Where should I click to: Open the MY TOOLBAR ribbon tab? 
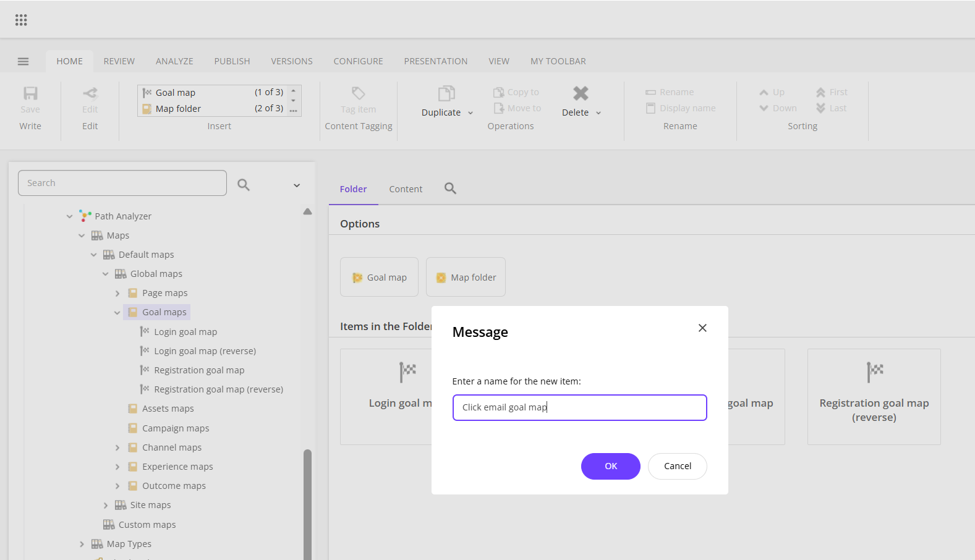click(558, 61)
